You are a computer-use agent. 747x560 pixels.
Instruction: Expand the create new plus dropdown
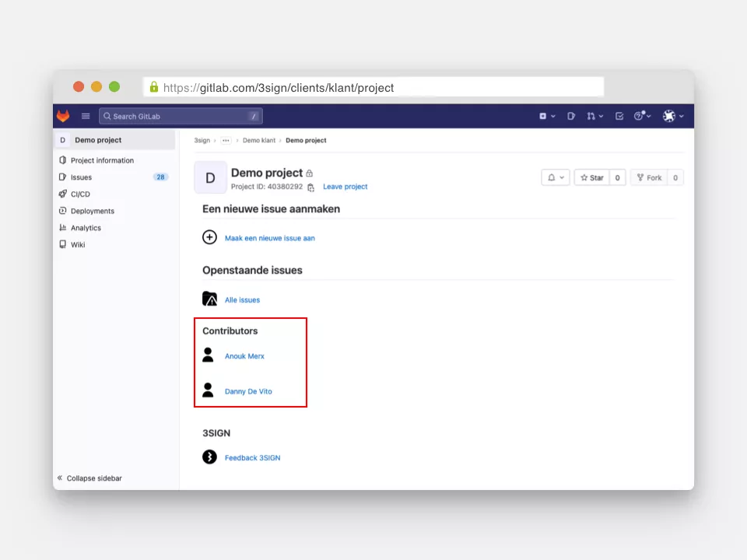point(547,116)
